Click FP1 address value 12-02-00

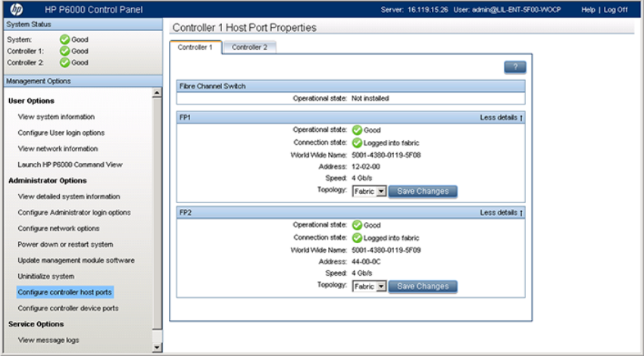pyautogui.click(x=366, y=167)
